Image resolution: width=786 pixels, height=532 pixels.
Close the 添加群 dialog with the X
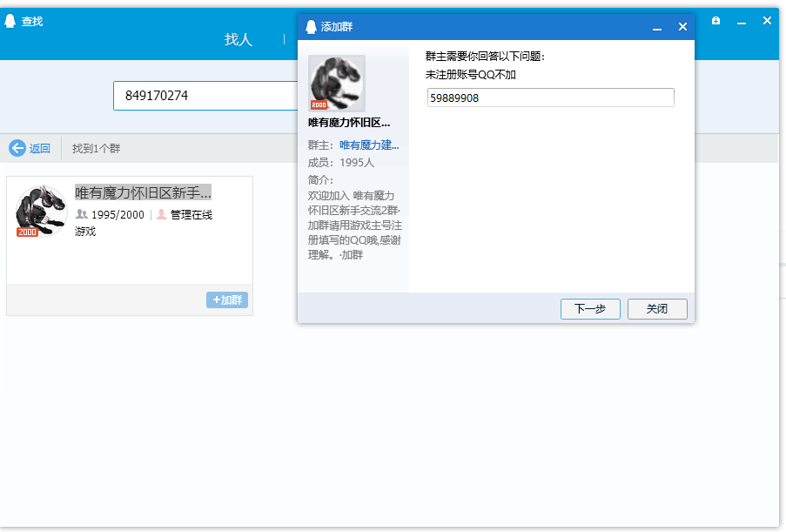[x=682, y=27]
